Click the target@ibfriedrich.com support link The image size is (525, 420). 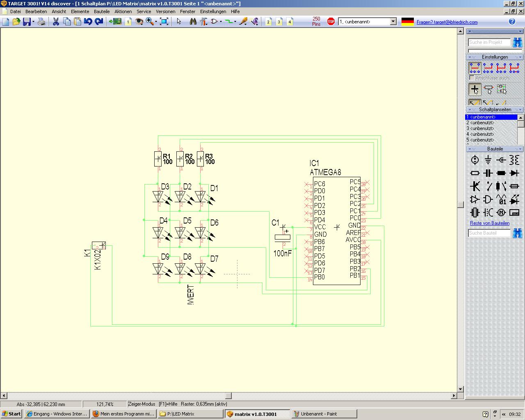(x=447, y=22)
